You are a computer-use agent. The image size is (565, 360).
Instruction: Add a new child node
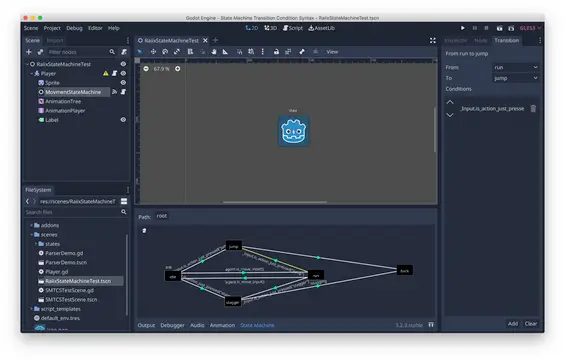[x=29, y=52]
